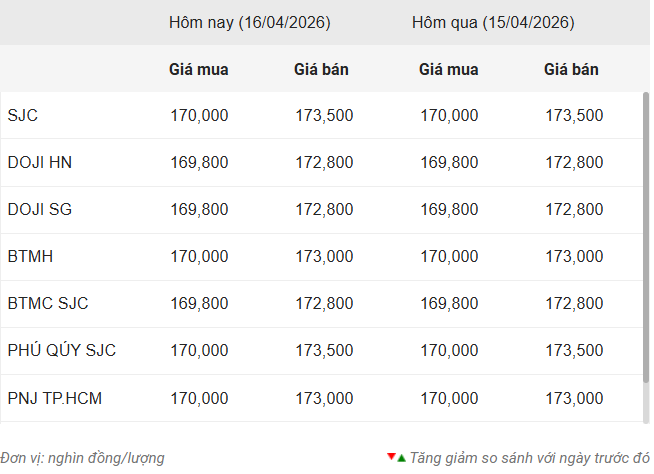Click SJC today's selling price 173,500
654x474 pixels.
(324, 115)
